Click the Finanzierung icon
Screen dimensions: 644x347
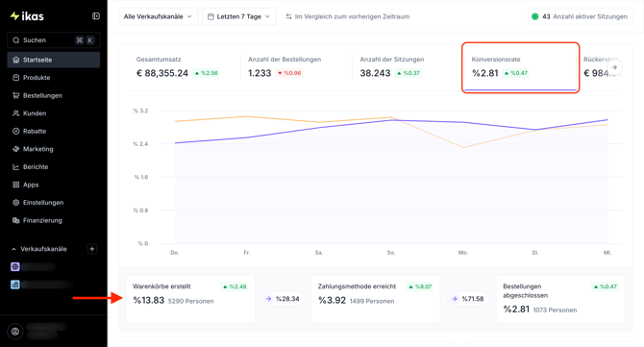click(x=16, y=220)
